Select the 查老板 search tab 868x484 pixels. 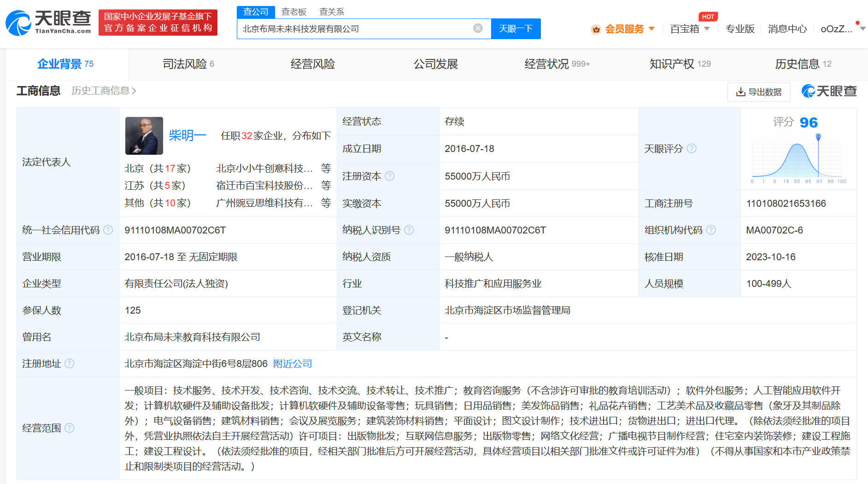pos(294,12)
